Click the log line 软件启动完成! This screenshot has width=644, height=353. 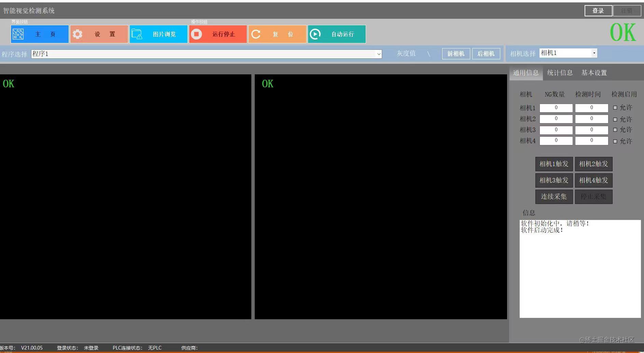tap(542, 230)
